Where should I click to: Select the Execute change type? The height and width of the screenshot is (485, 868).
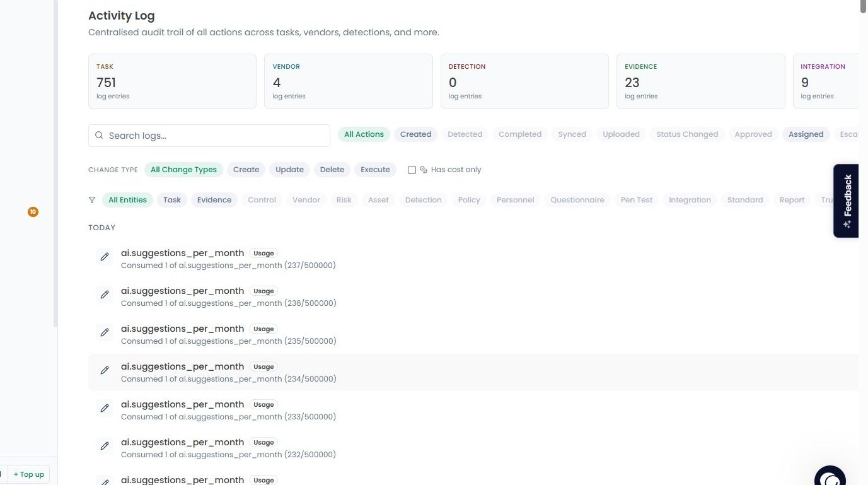[375, 170]
